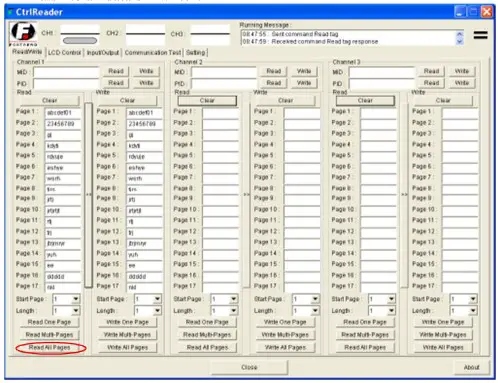498x383 pixels.
Task: Click Read One Page in Channel 1
Action: tap(49, 322)
